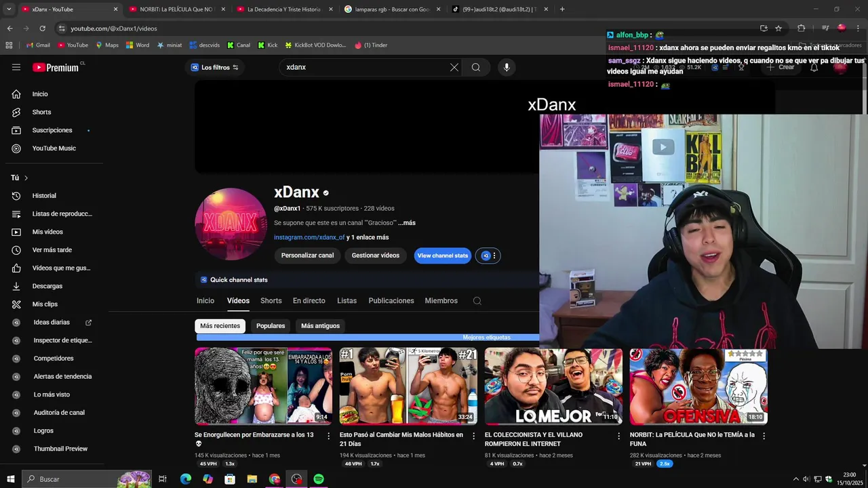The width and height of the screenshot is (868, 488).
Task: Open options menu for EL COLECCIONISTA video
Action: (618, 436)
